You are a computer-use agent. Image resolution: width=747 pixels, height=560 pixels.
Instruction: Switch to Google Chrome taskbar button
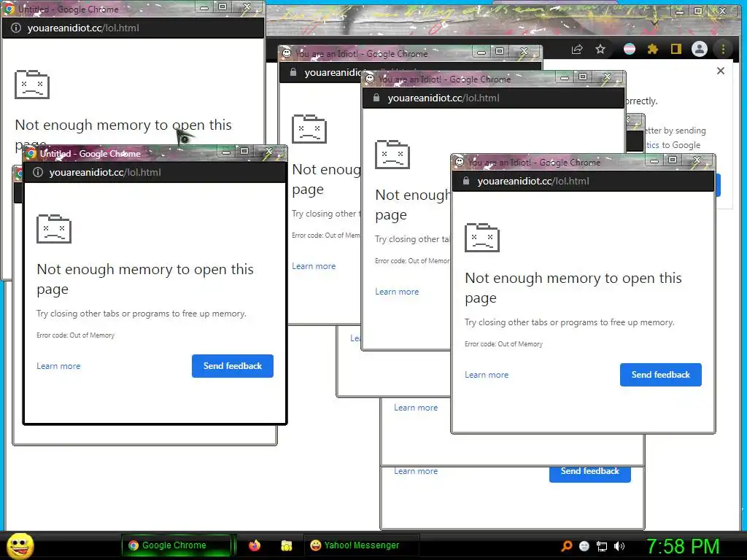coord(177,545)
